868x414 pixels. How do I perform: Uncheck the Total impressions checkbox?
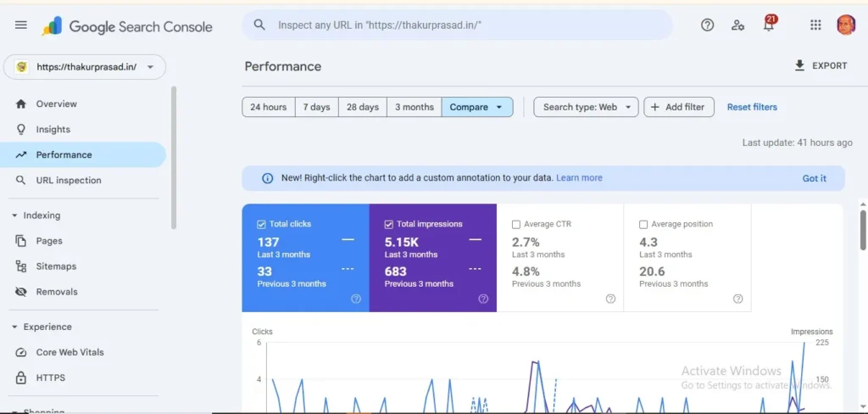(388, 225)
